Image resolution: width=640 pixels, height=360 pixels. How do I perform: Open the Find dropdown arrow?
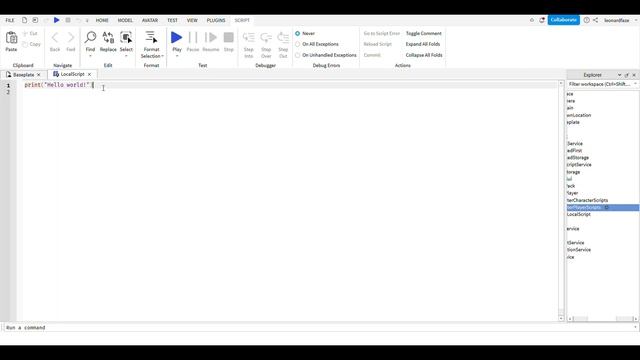90,56
